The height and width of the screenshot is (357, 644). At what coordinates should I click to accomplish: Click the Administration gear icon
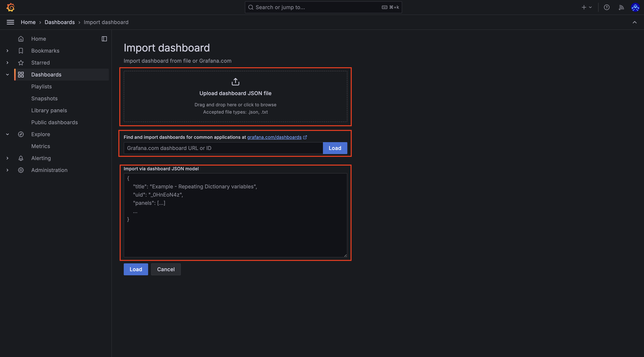[21, 170]
